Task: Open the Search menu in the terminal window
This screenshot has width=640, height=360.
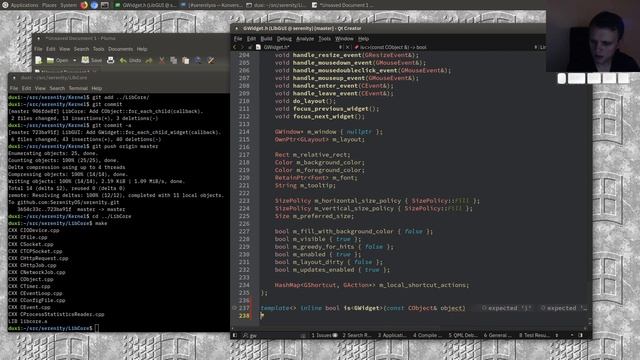Action: click(x=57, y=88)
